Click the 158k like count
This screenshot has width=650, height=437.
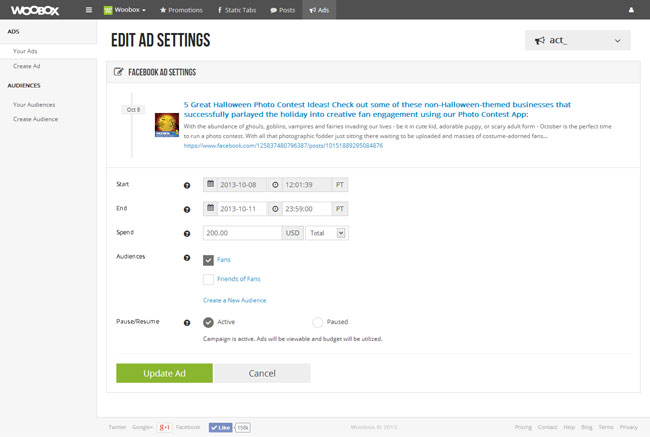point(243,427)
